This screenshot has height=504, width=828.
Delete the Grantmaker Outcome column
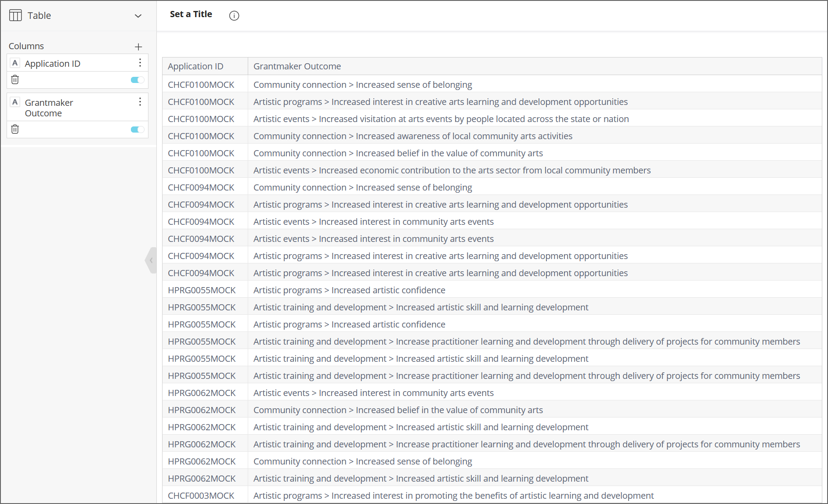coord(15,129)
